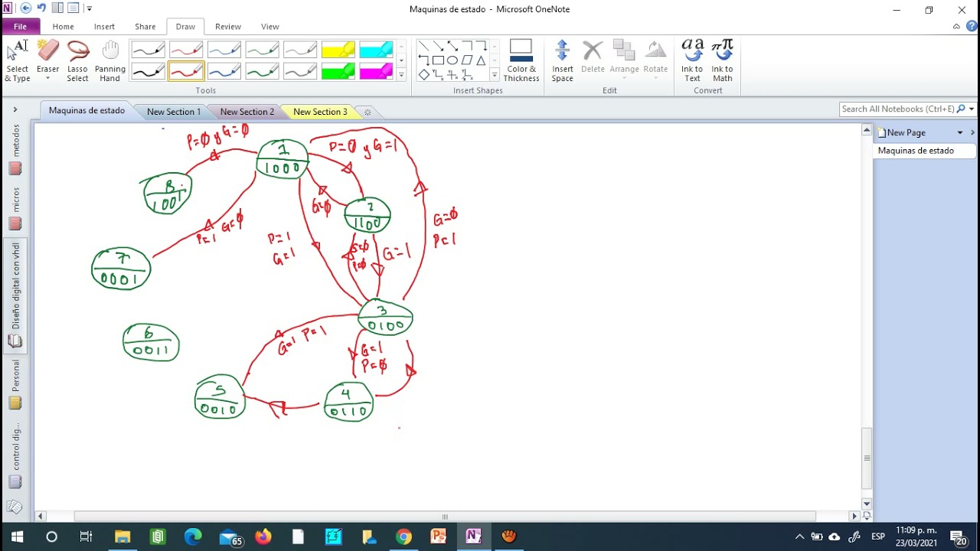Choose the cyan highlighter

point(377,51)
